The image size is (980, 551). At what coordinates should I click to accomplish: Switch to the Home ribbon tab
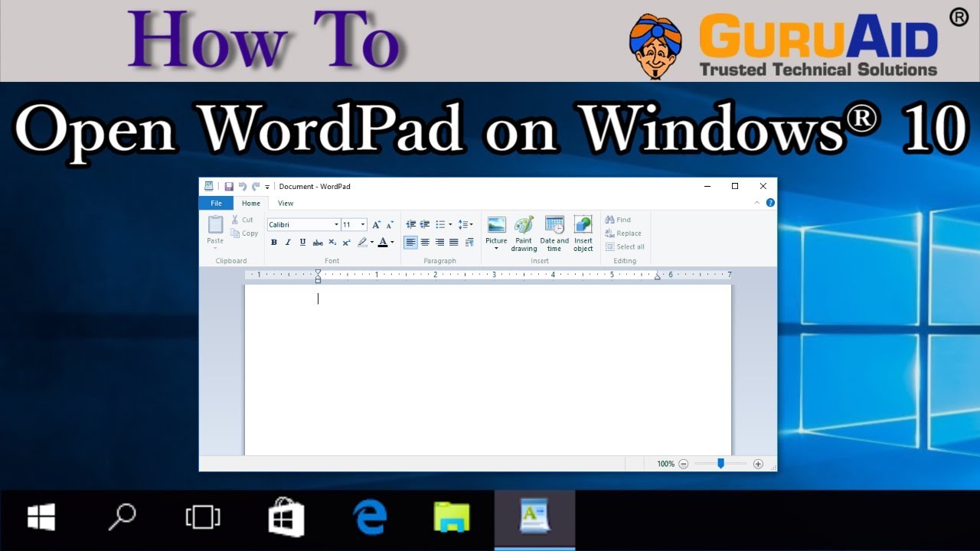[251, 204]
